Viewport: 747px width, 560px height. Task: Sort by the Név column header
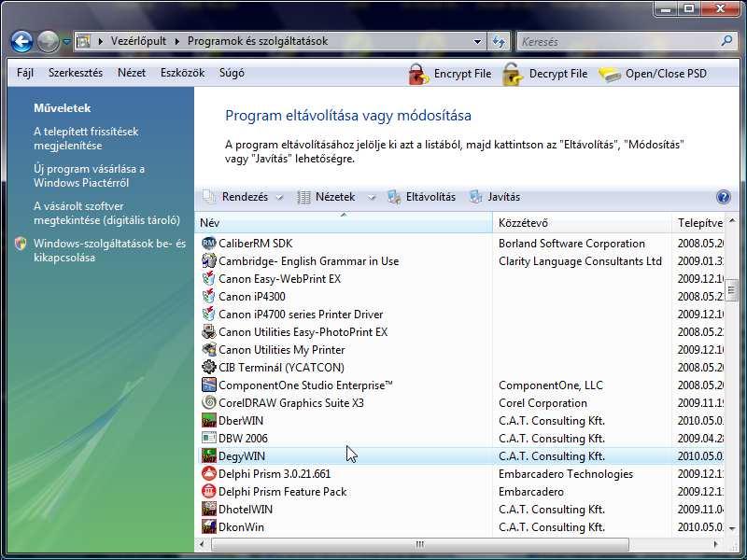344,222
